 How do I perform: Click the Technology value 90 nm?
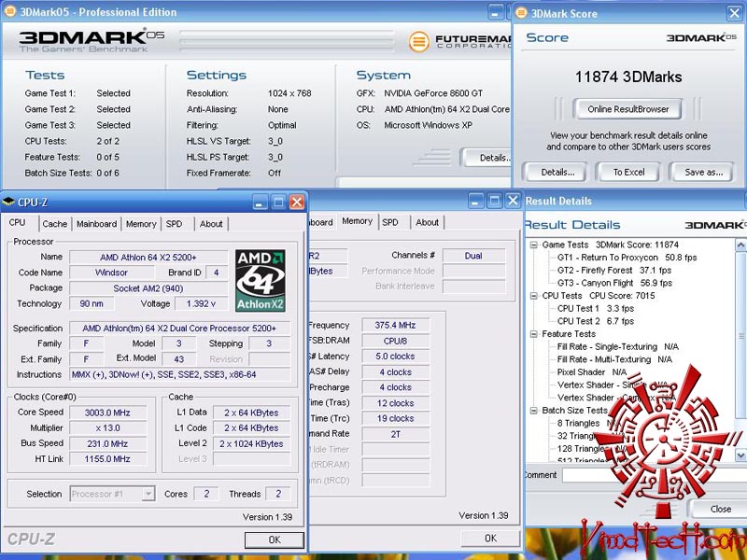(x=92, y=303)
